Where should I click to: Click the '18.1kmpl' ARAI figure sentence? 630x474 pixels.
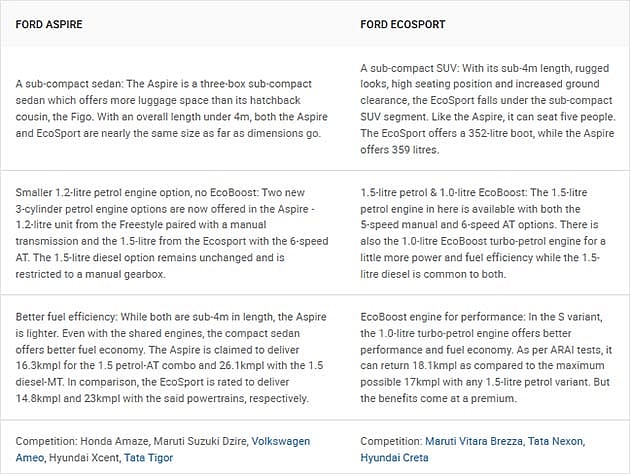pyautogui.click(x=486, y=366)
